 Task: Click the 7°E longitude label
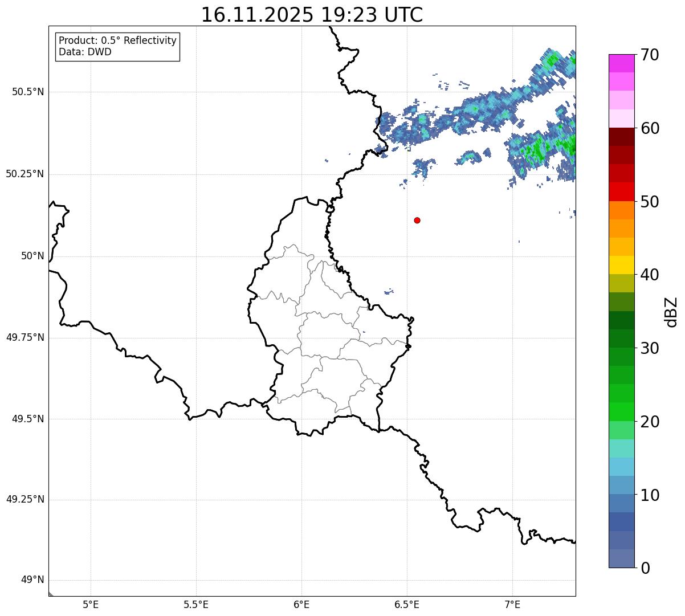tap(512, 605)
